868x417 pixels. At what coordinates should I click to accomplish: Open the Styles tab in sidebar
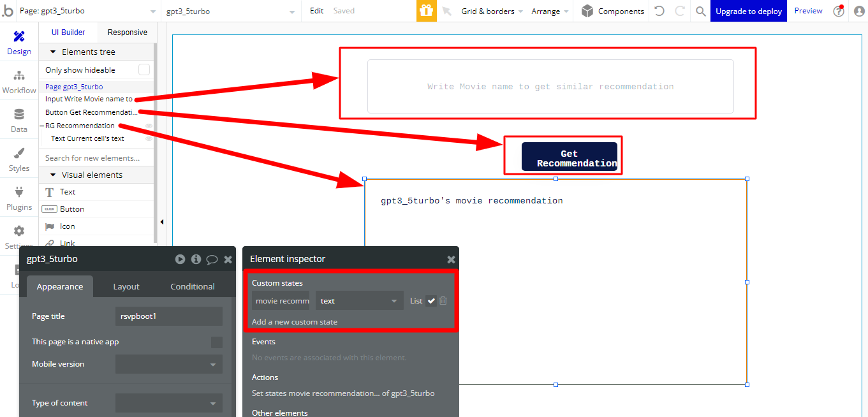pos(19,160)
